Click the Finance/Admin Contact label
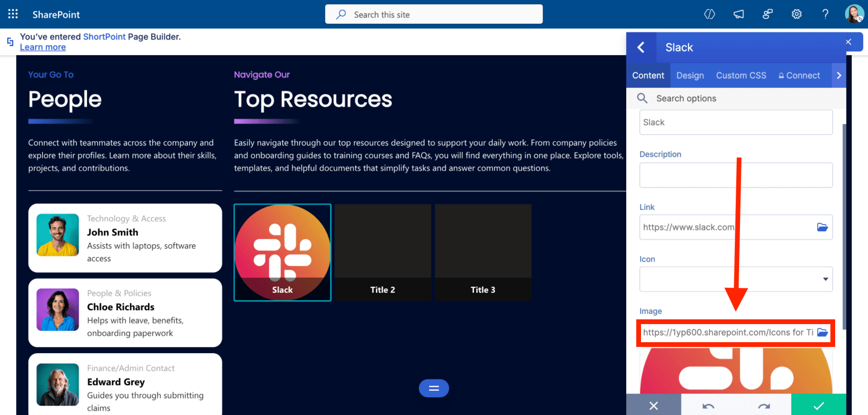Image resolution: width=868 pixels, height=415 pixels. 131,368
